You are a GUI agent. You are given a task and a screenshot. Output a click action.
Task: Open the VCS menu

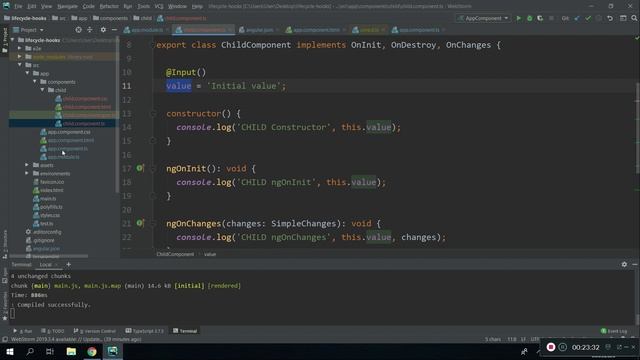[x=159, y=7]
